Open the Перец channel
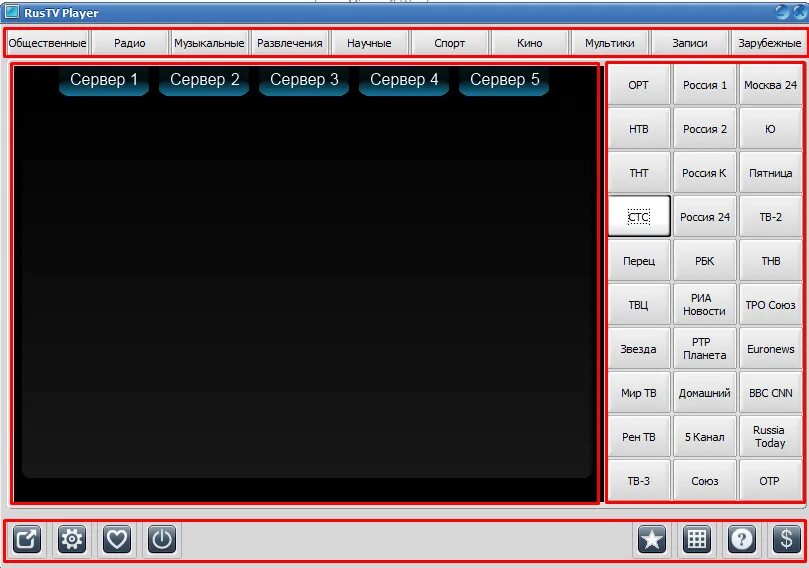809x568 pixels. point(639,261)
